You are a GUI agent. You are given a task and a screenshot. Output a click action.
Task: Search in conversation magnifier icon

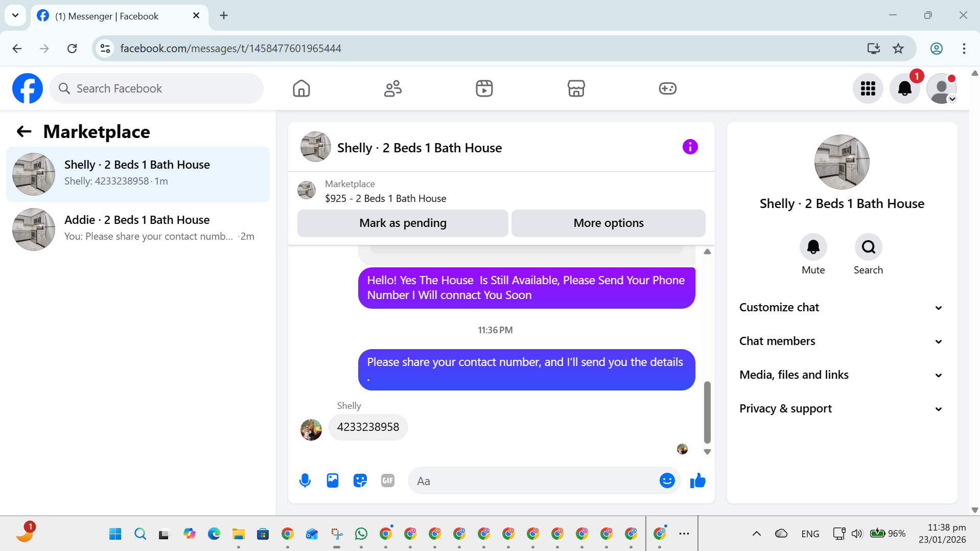point(868,247)
